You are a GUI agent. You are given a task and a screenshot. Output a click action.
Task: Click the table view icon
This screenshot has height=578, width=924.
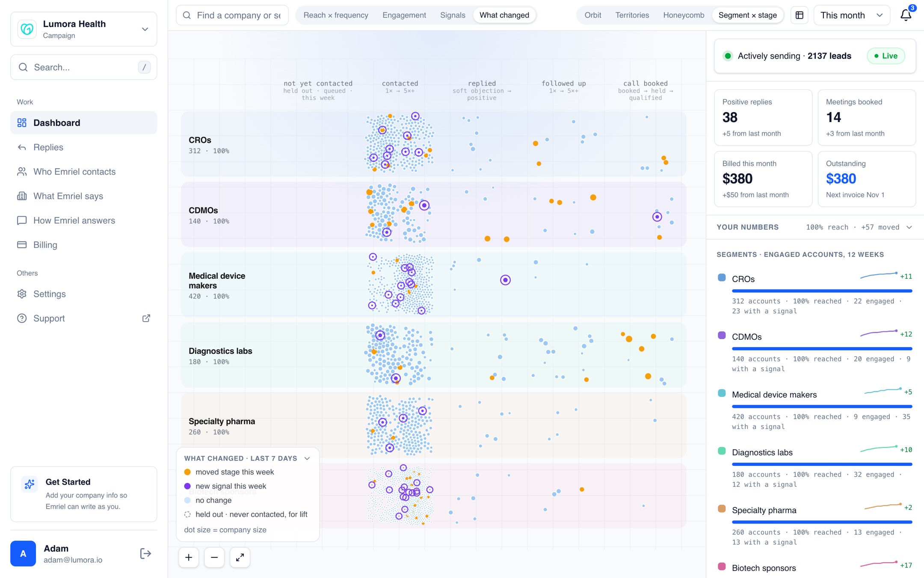799,15
